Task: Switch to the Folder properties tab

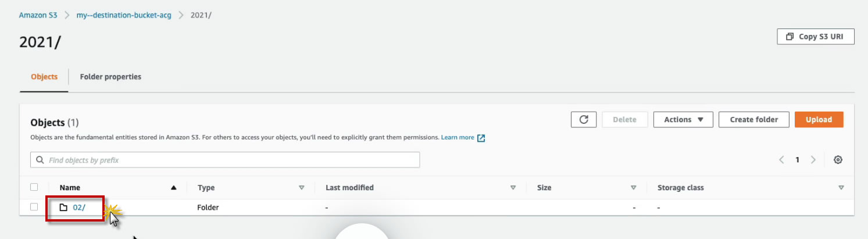Action: [110, 77]
